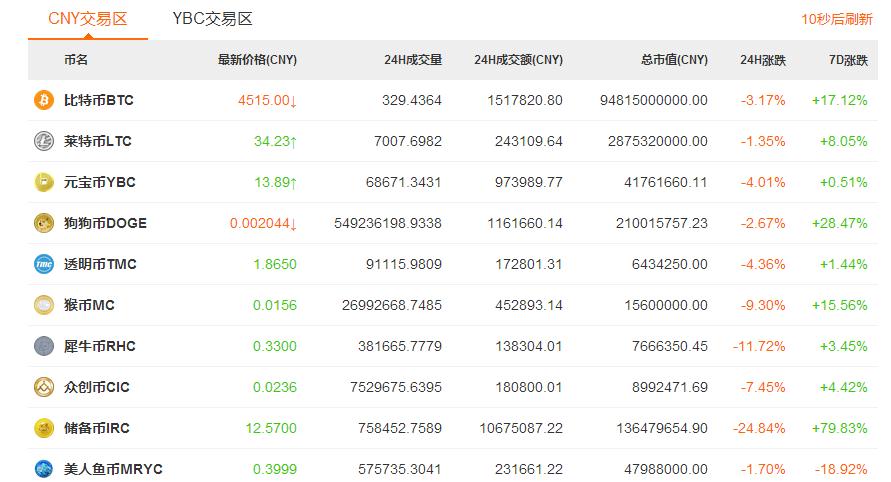Open the 储备币IRC market link
891x482 pixels.
[x=97, y=428]
